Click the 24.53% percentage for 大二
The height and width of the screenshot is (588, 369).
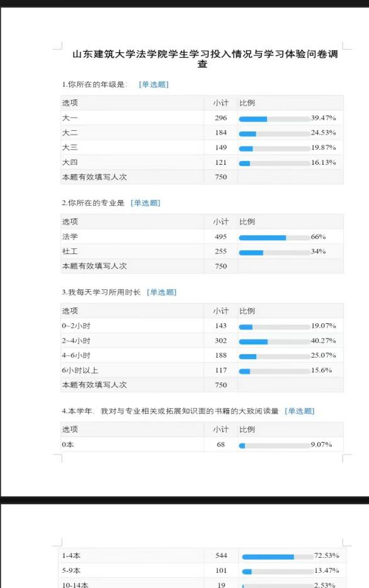pos(323,132)
